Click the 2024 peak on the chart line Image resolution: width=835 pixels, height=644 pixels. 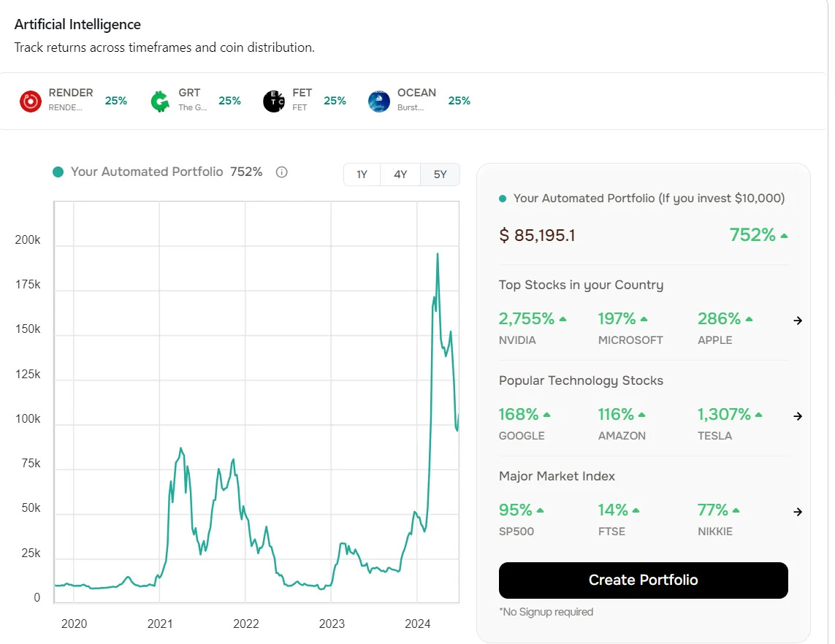tap(438, 254)
